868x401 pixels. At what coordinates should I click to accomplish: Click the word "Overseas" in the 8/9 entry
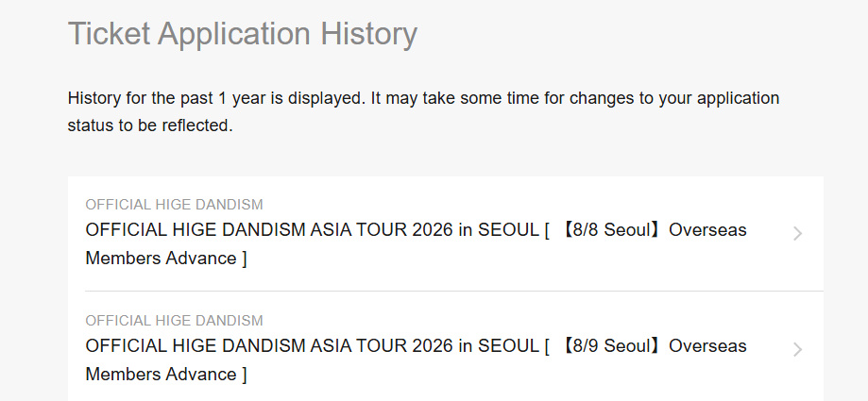(x=707, y=346)
